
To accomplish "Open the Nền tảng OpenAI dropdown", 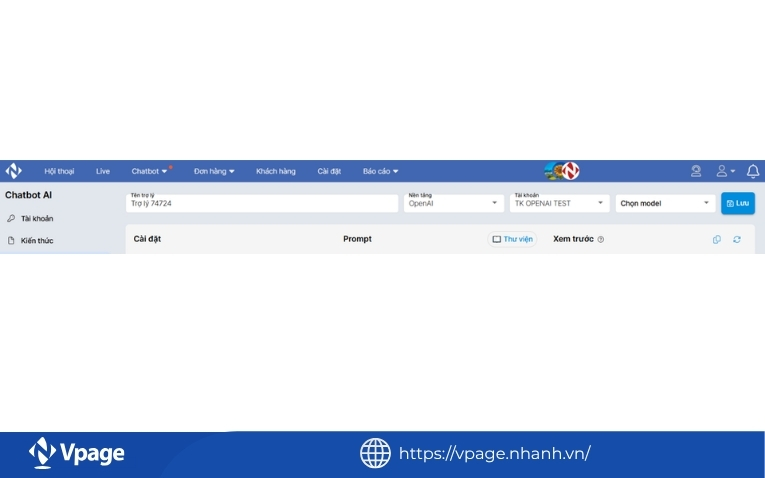I will pos(454,203).
